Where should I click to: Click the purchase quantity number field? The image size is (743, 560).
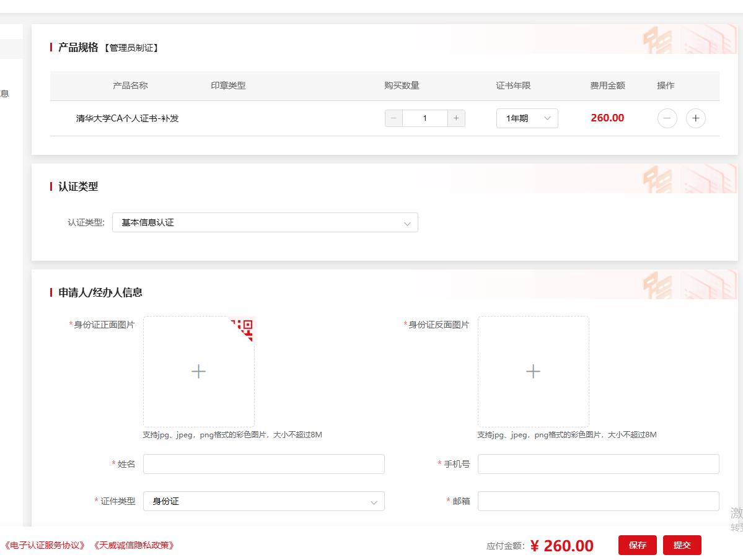pos(424,118)
